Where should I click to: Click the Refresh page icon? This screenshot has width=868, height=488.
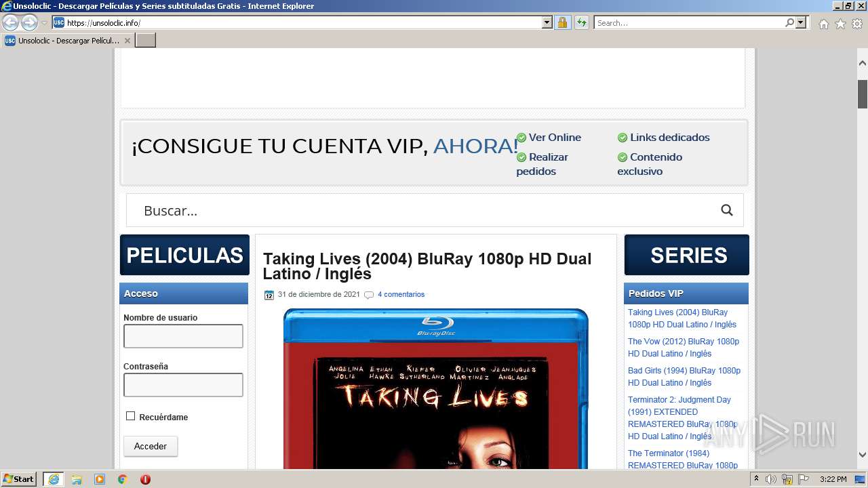click(581, 22)
